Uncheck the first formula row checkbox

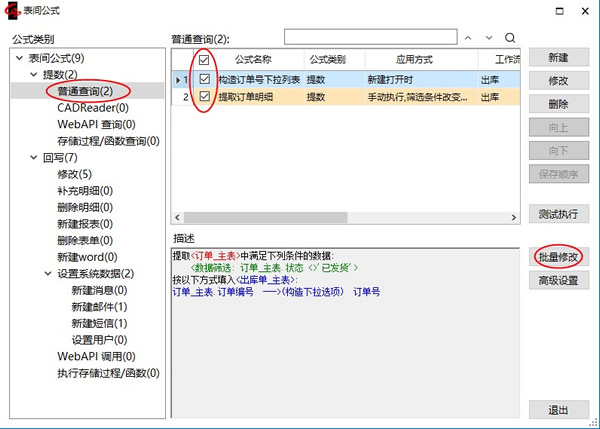[x=205, y=78]
